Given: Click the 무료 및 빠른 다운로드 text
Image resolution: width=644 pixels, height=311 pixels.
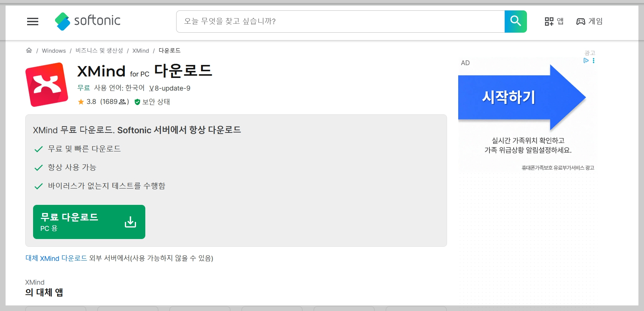Looking at the screenshot, I should (x=84, y=149).
